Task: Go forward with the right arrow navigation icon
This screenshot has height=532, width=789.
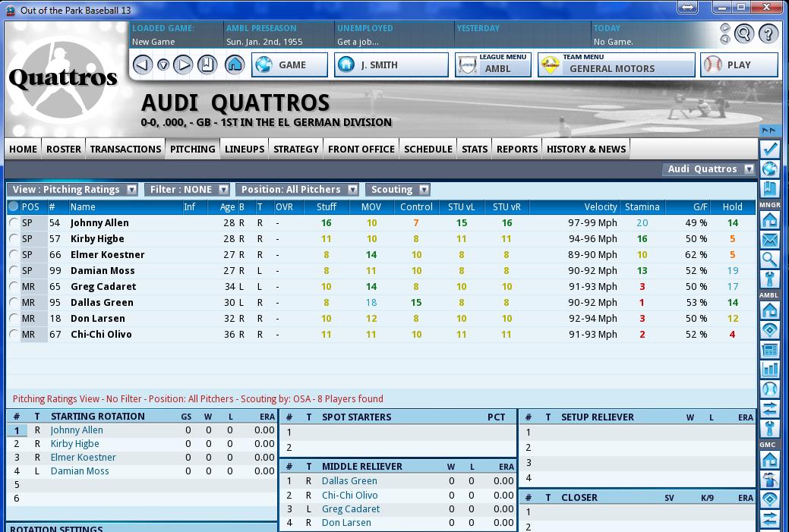Action: pyautogui.click(x=183, y=65)
